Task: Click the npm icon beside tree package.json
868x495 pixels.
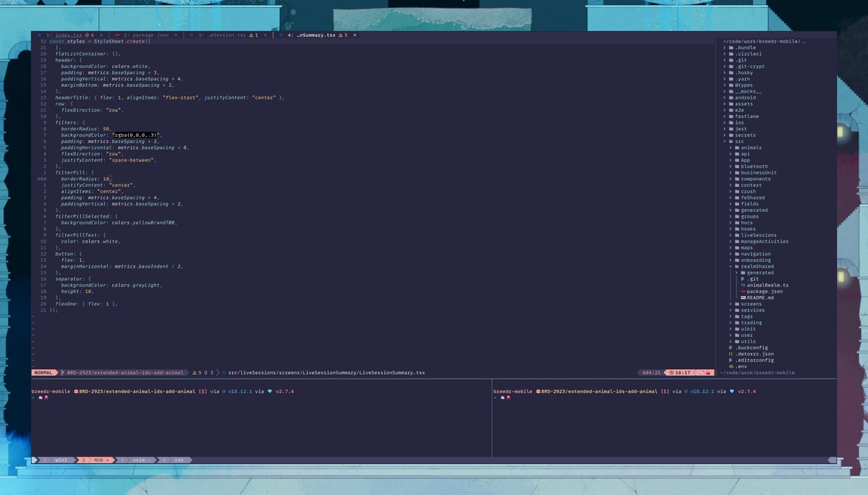Action: 743,292
